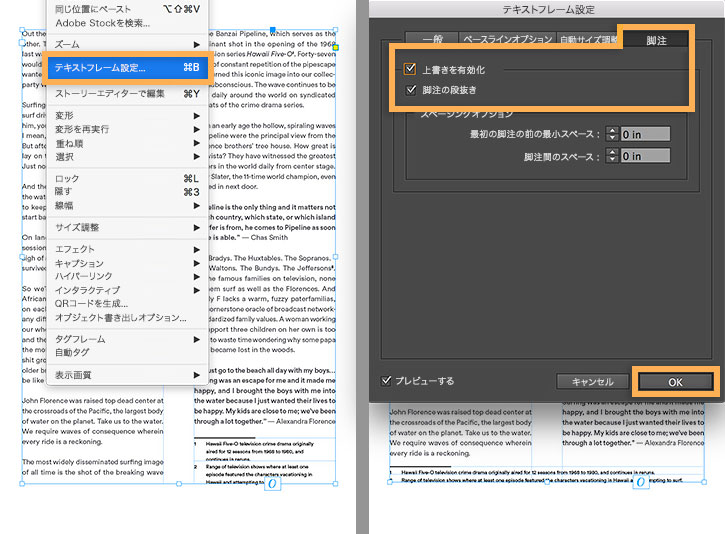The height and width of the screenshot is (534, 725).
Task: Switch to ベースラインオプション tab
Action: click(x=508, y=39)
